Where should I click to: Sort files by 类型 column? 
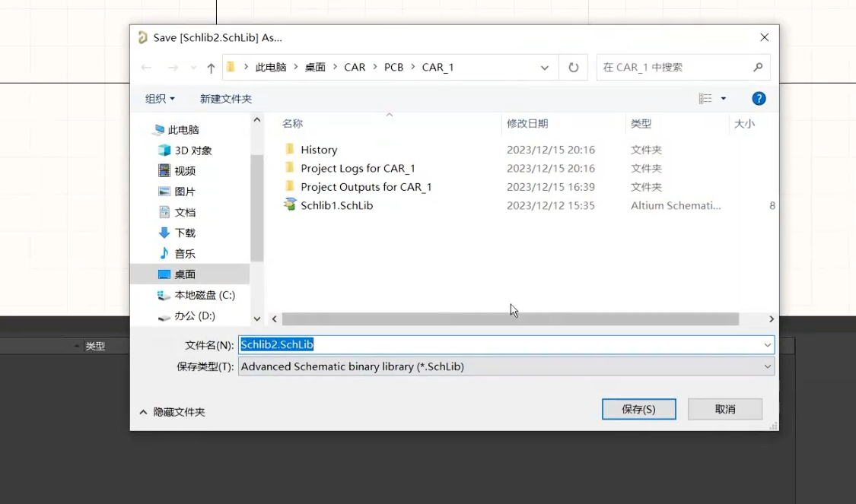coord(641,124)
